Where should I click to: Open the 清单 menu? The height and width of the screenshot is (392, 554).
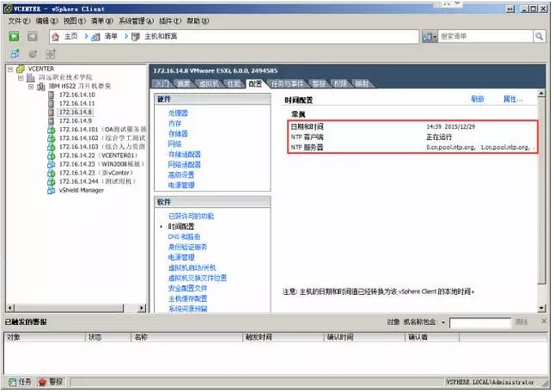[x=102, y=21]
